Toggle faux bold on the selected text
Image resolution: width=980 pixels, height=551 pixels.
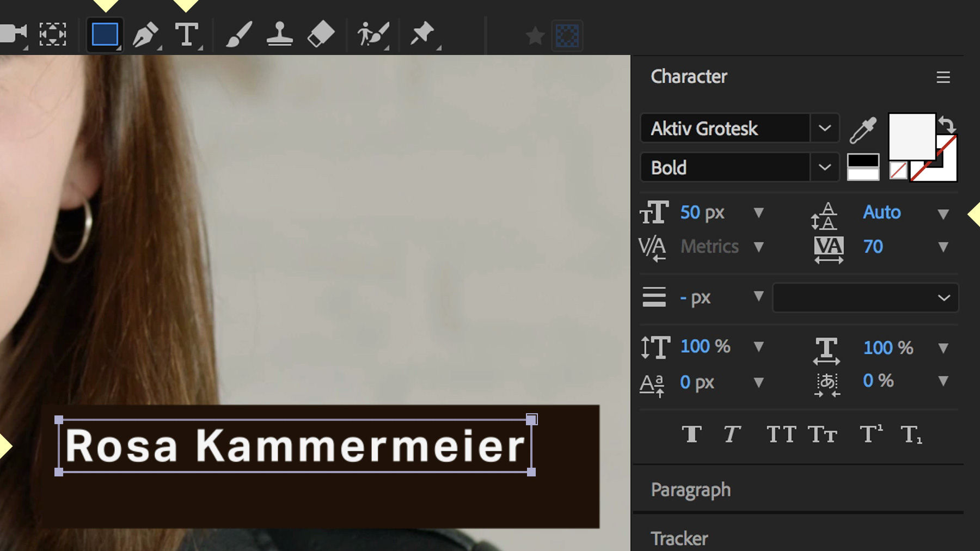click(x=691, y=434)
